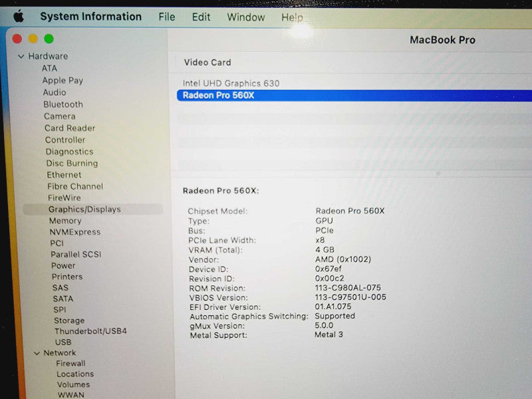Click the Hardware category label
The width and height of the screenshot is (532, 399).
point(48,56)
